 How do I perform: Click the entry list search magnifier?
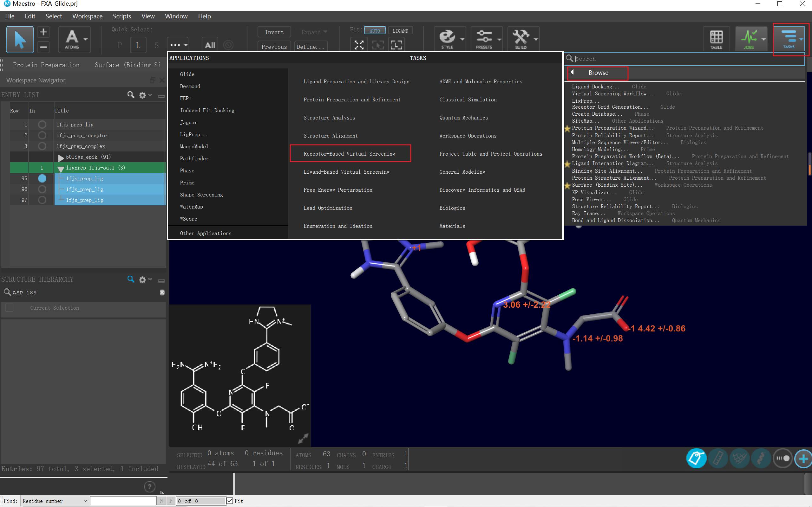tap(131, 95)
